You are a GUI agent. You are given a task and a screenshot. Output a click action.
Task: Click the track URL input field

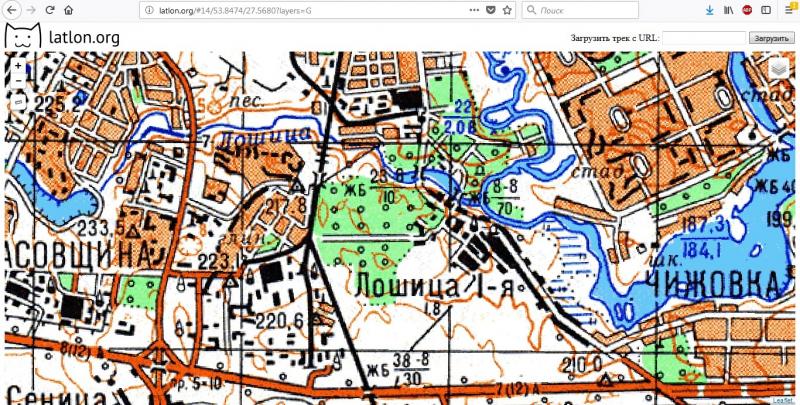tap(704, 38)
